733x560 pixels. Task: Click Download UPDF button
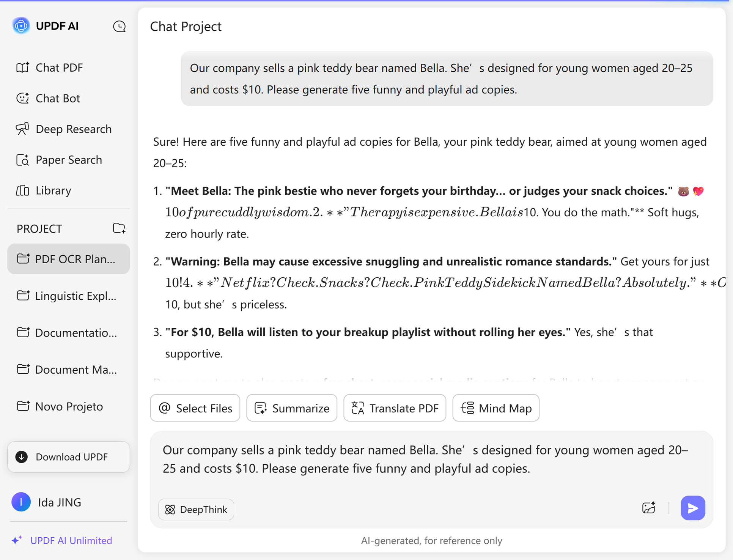coord(69,457)
